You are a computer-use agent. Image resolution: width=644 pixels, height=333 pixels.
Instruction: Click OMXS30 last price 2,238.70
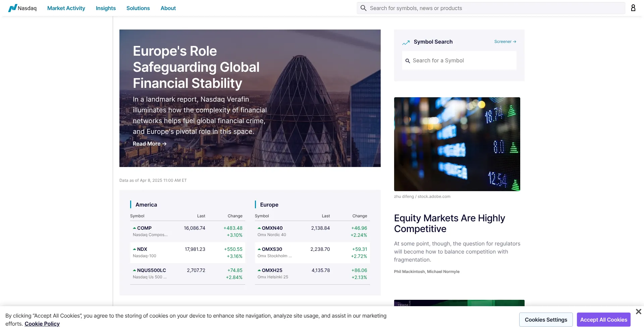(x=320, y=249)
